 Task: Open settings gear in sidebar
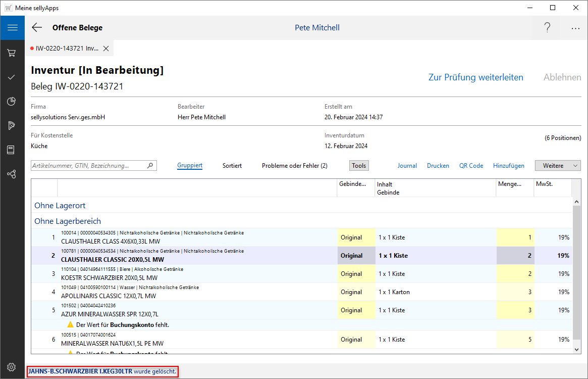click(x=12, y=367)
